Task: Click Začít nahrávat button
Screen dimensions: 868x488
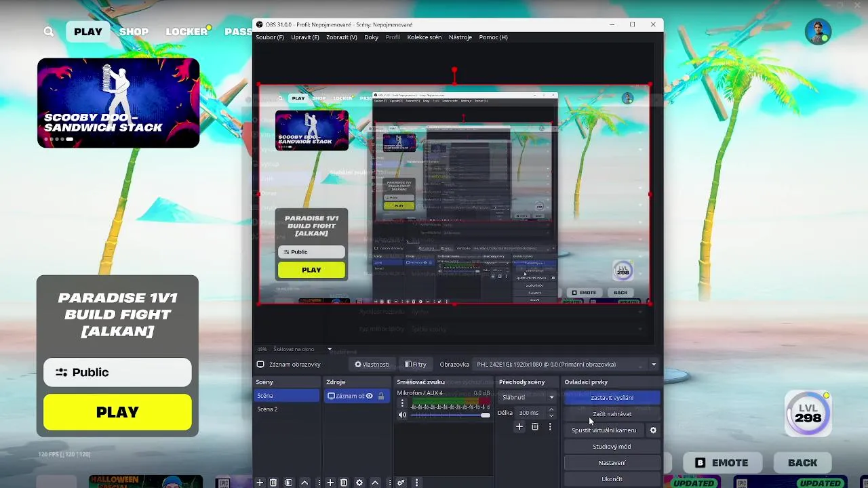Action: tap(612, 414)
